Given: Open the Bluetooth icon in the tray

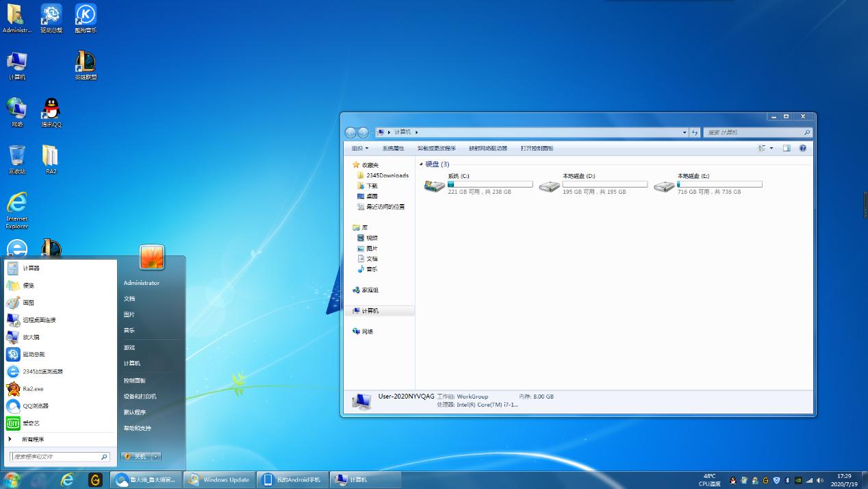Looking at the screenshot, I should 787,480.
